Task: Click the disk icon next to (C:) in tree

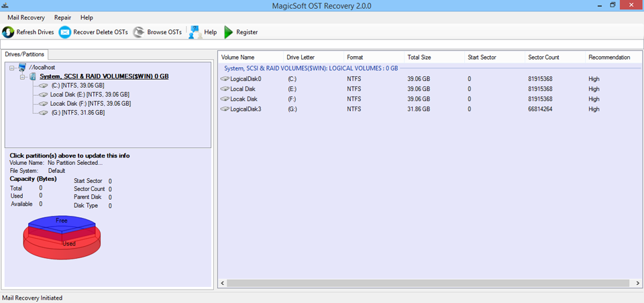Action: (x=44, y=86)
